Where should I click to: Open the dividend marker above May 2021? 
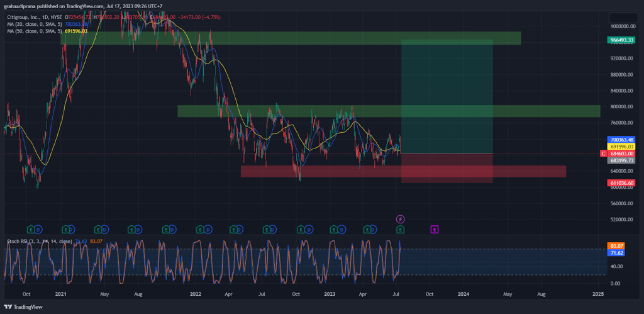tap(105, 229)
